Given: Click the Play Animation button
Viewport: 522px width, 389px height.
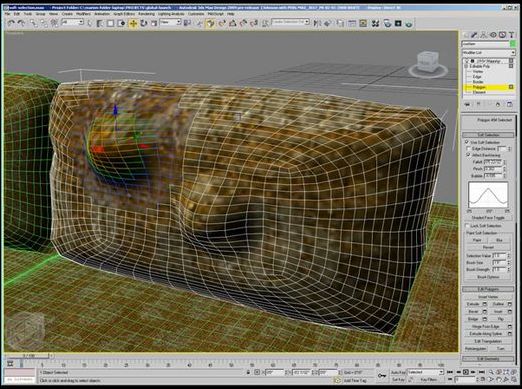Looking at the screenshot, I should pyautogui.click(x=466, y=372).
